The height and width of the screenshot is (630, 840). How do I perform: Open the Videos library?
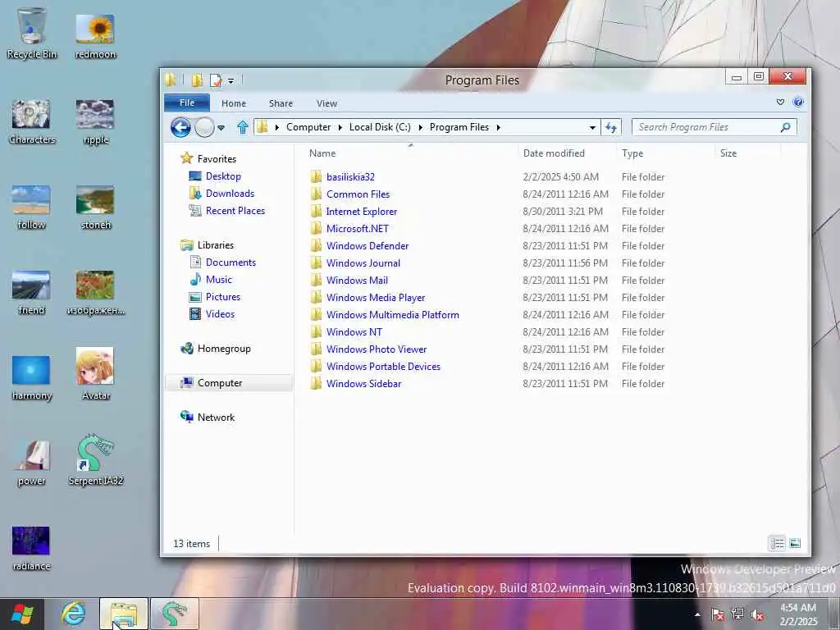tap(220, 314)
